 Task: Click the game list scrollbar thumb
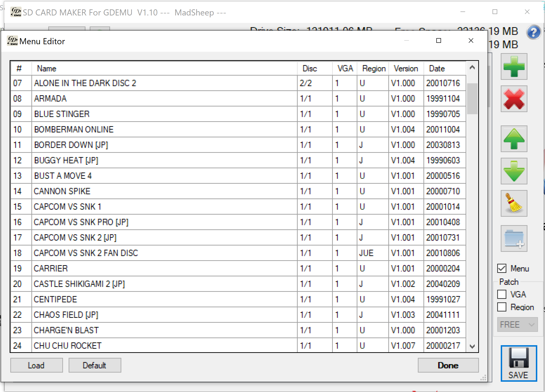[x=472, y=99]
